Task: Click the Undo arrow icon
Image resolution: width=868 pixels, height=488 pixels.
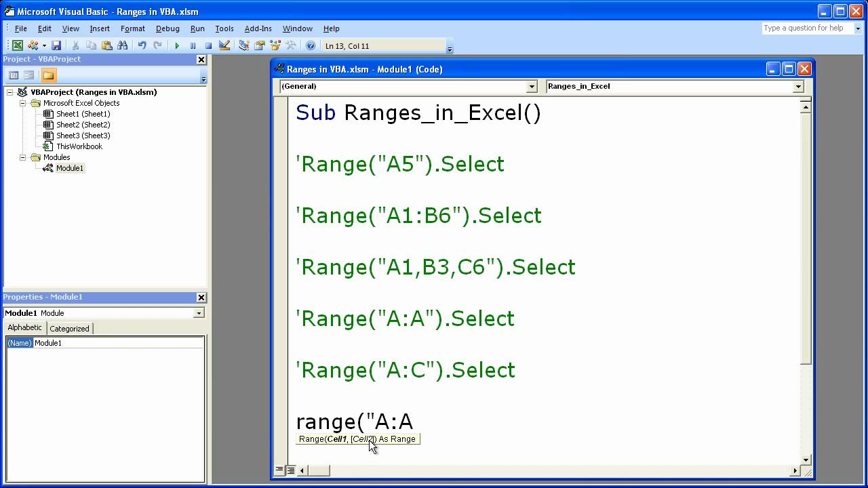Action: point(142,45)
